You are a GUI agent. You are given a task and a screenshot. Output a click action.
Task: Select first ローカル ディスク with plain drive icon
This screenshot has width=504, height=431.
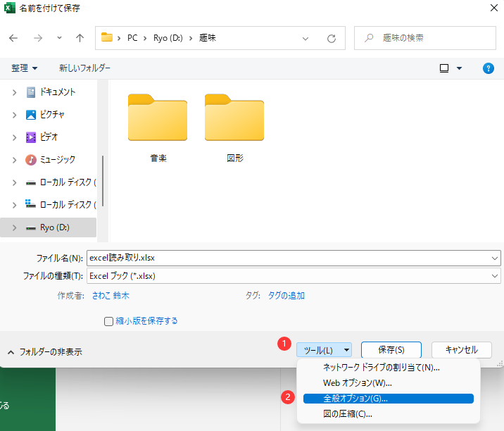pyautogui.click(x=61, y=182)
